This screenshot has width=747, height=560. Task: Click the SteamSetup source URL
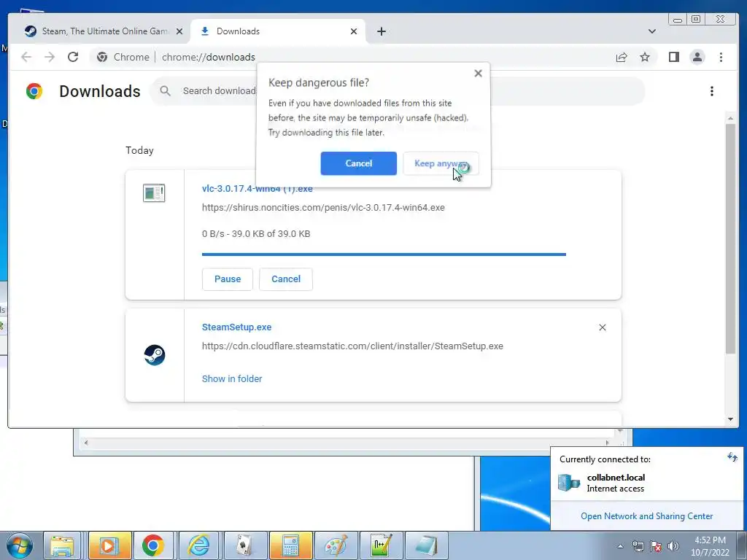point(352,346)
